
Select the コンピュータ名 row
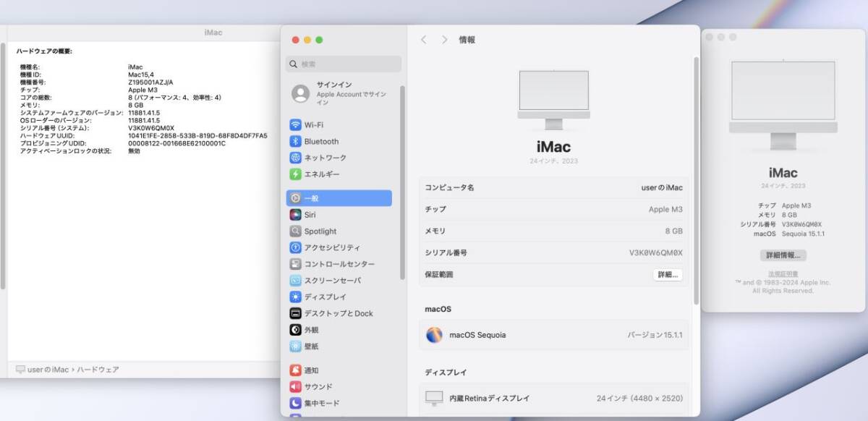[553, 187]
